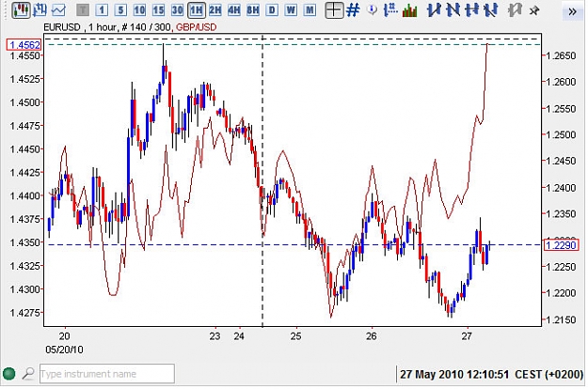Click the 1.4562 price label on left axis
Screen dimensions: 588x389
[24, 45]
